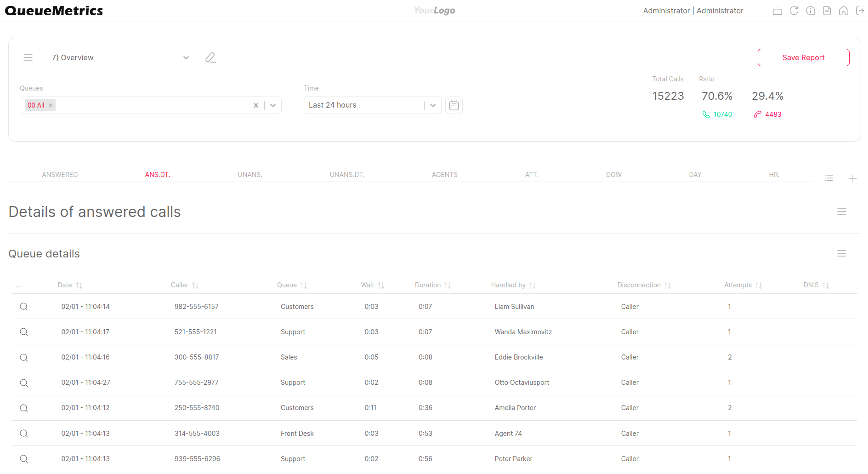Log out using the exit icon

[x=860, y=11]
